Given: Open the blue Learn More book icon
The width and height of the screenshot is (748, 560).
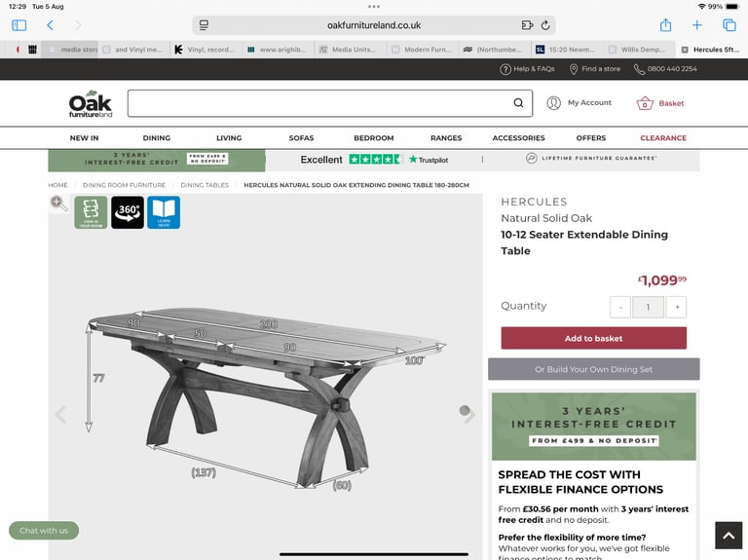Looking at the screenshot, I should click(x=164, y=212).
